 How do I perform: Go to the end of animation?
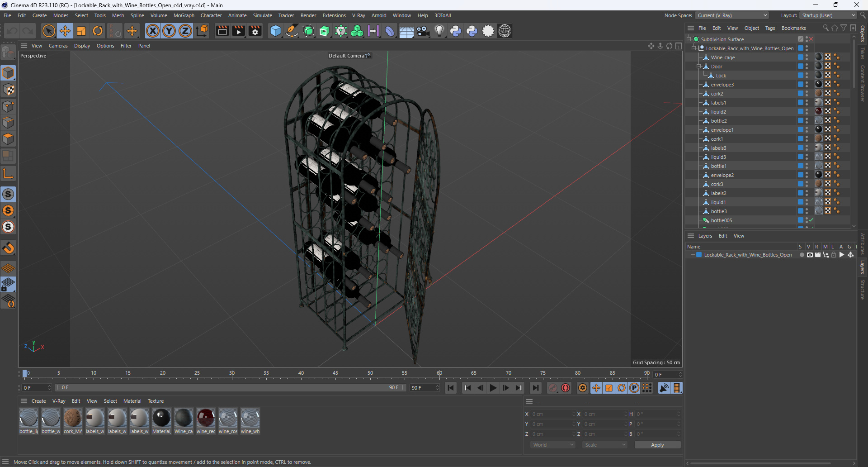(x=536, y=388)
